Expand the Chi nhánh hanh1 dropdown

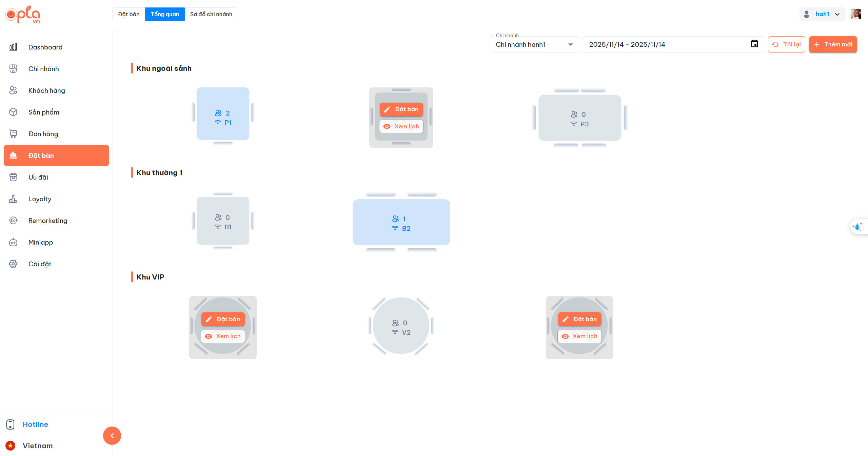(x=534, y=45)
